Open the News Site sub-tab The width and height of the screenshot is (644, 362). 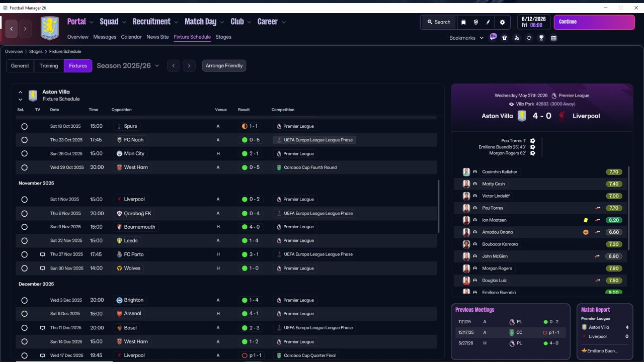[x=157, y=37]
